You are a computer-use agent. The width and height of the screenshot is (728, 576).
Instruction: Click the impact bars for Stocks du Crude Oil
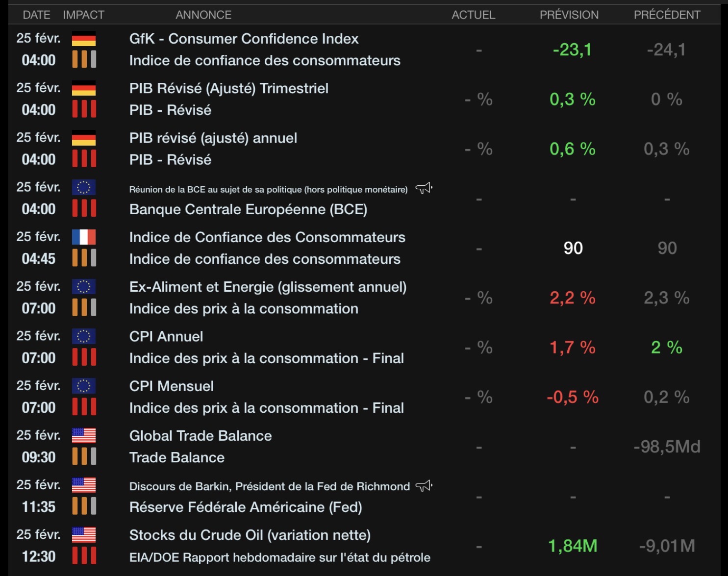(x=84, y=556)
